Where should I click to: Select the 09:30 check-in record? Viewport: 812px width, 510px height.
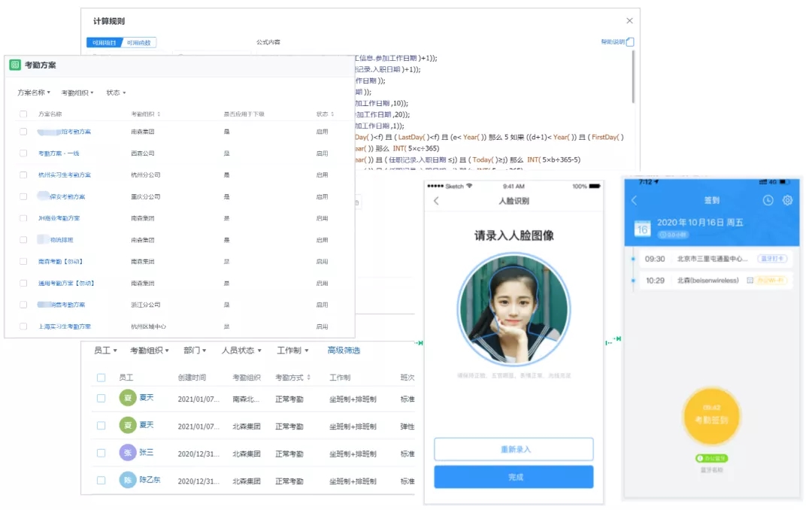pos(715,259)
